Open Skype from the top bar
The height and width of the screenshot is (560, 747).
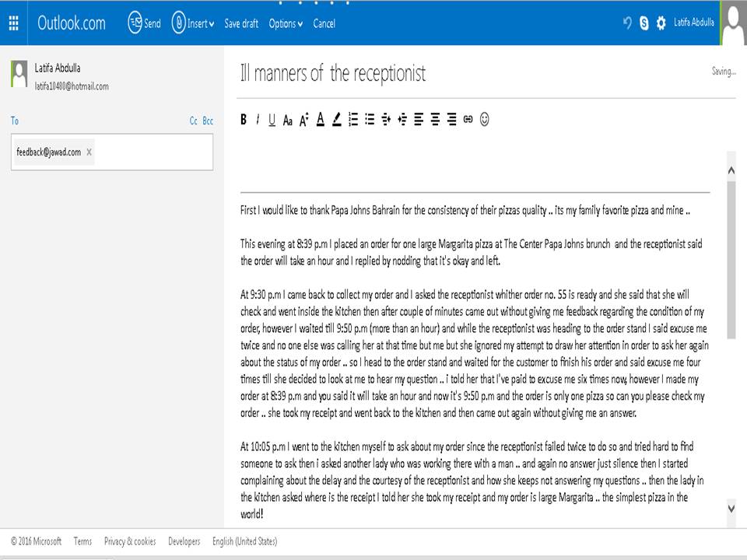click(644, 23)
